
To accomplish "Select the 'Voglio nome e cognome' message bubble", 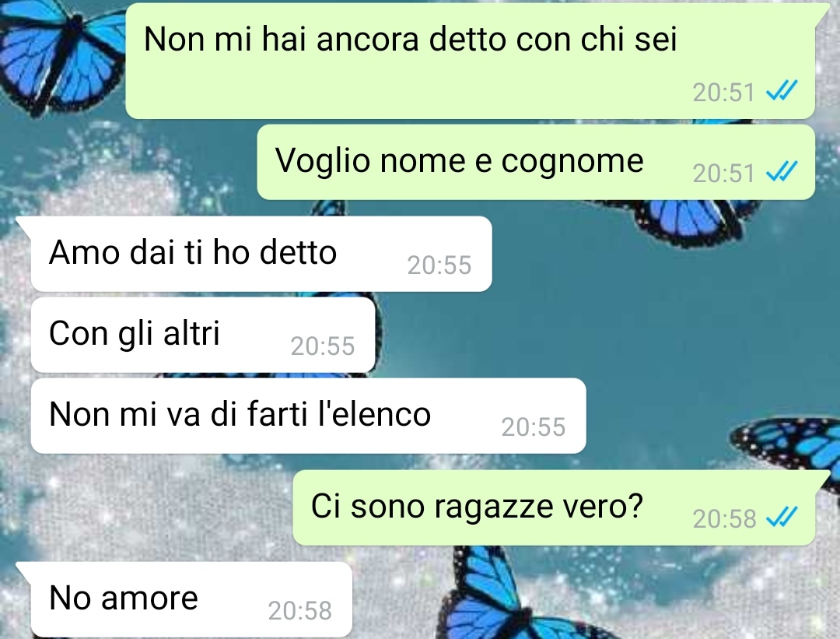I will pos(536,163).
